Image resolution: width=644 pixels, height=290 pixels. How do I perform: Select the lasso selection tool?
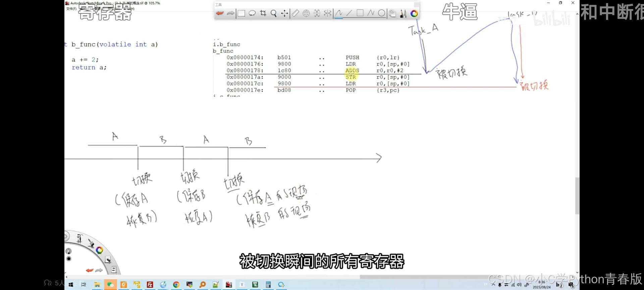click(x=252, y=13)
